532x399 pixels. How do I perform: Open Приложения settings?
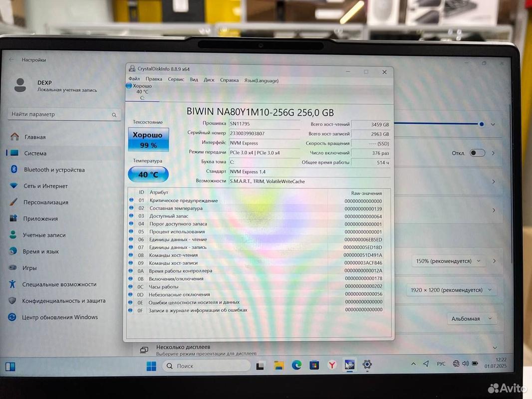[64, 218]
